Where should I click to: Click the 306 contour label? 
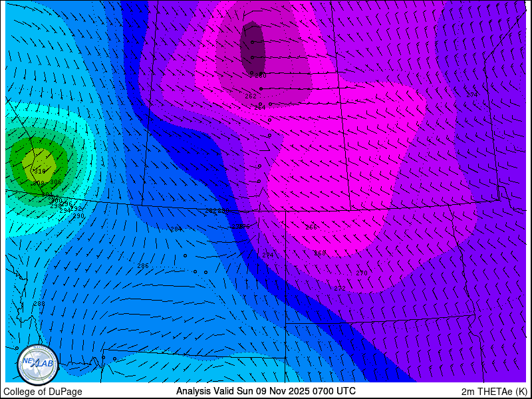56,182
